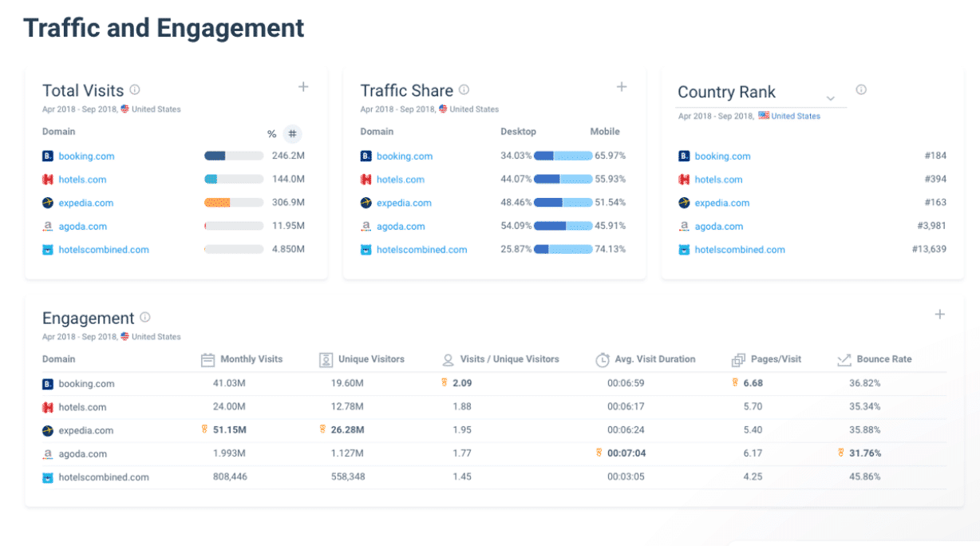Select the #163 expedia.com country rank
This screenshot has width=980, height=546.
(935, 203)
